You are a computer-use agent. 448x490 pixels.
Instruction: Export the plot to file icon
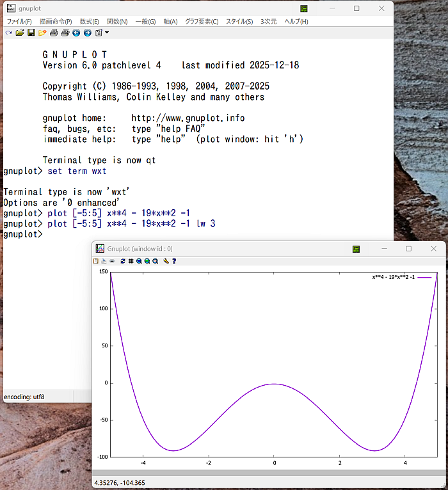(x=104, y=261)
